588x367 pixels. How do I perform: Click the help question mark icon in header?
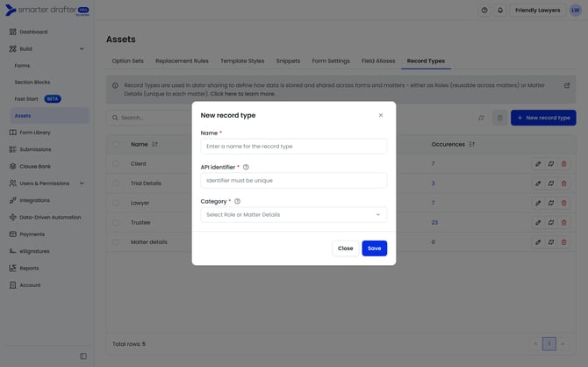(484, 11)
